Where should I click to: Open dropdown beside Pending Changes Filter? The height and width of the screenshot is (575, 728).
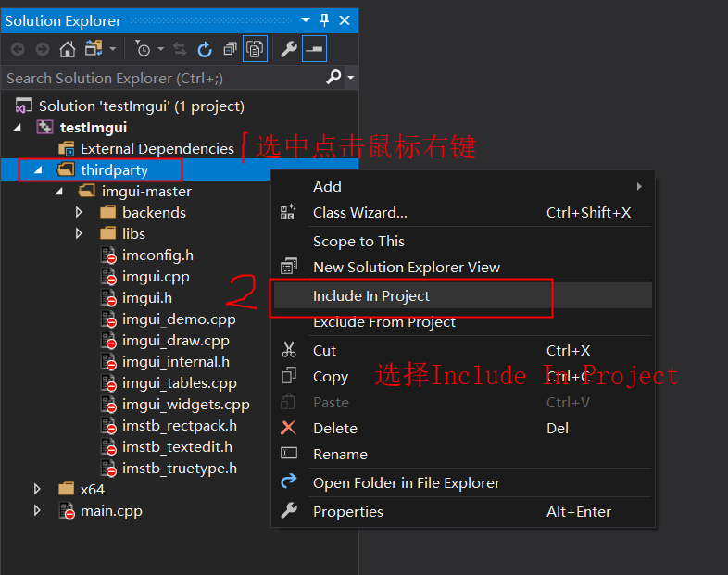pyautogui.click(x=160, y=48)
